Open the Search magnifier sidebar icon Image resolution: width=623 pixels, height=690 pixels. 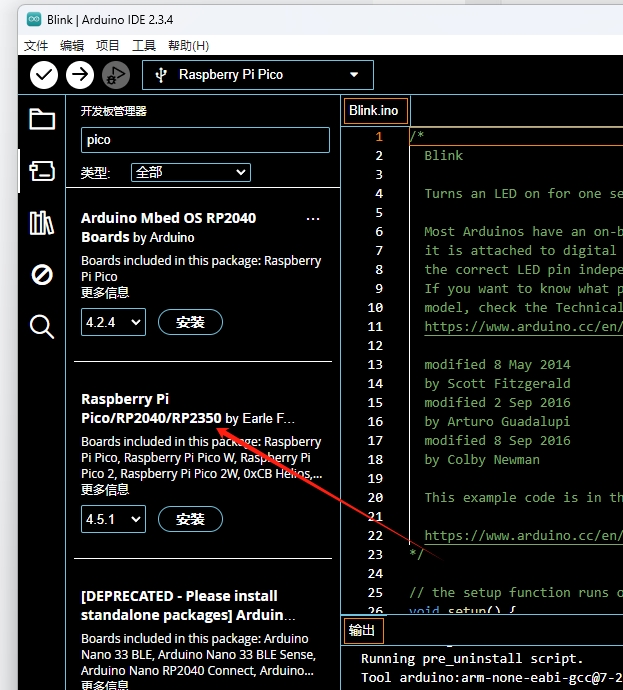point(42,327)
